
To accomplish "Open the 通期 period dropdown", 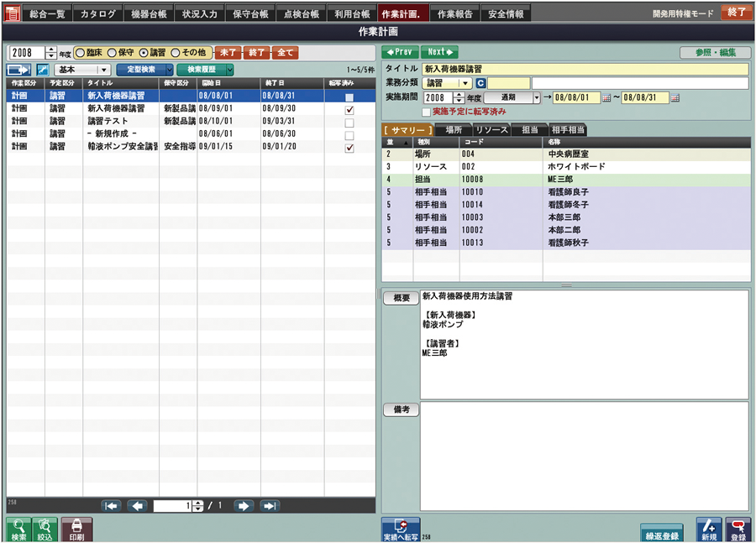I will 537,98.
